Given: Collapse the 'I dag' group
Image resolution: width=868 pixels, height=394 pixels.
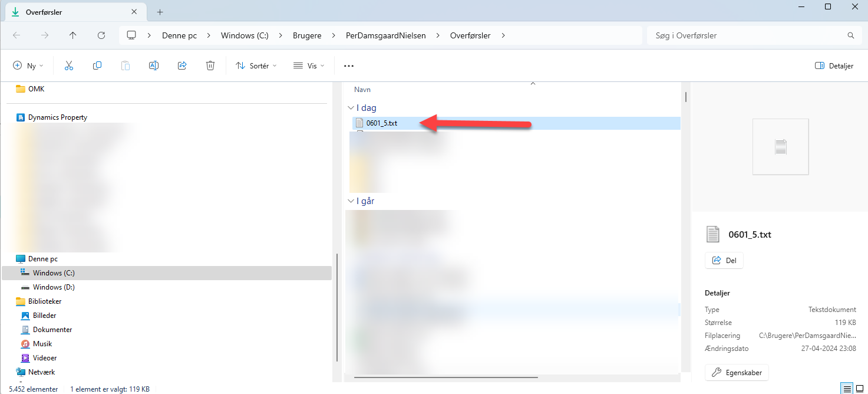Looking at the screenshot, I should pyautogui.click(x=351, y=108).
